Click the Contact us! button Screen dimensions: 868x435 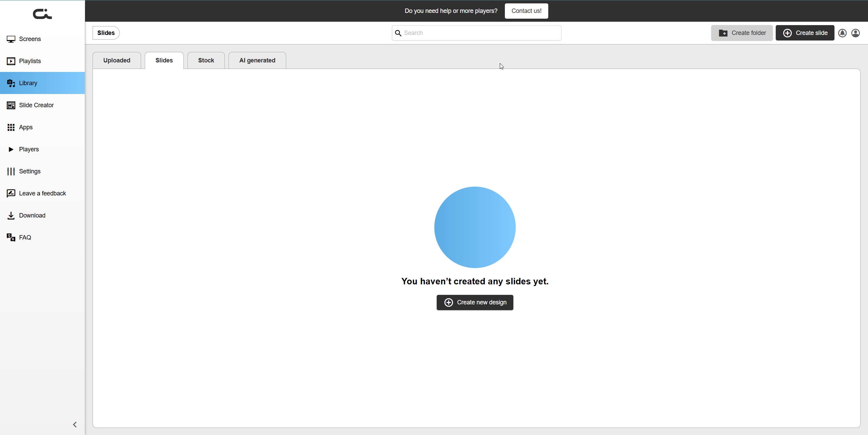point(526,11)
